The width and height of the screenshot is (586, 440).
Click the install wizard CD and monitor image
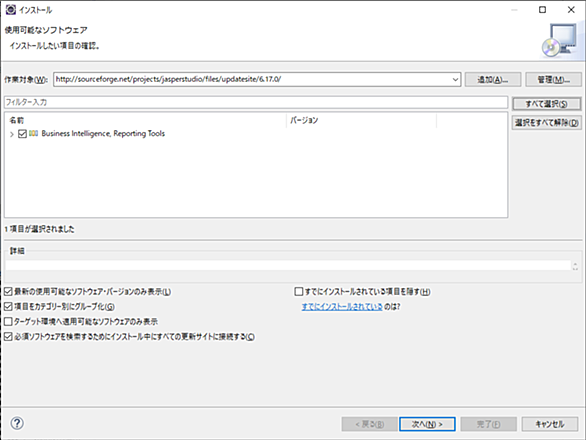tap(560, 40)
